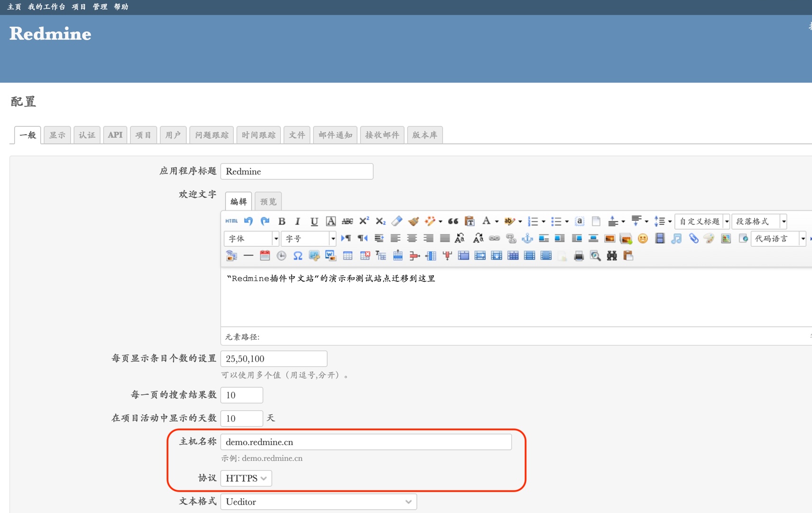Apply superscript formatting
812x513 pixels.
(x=364, y=221)
